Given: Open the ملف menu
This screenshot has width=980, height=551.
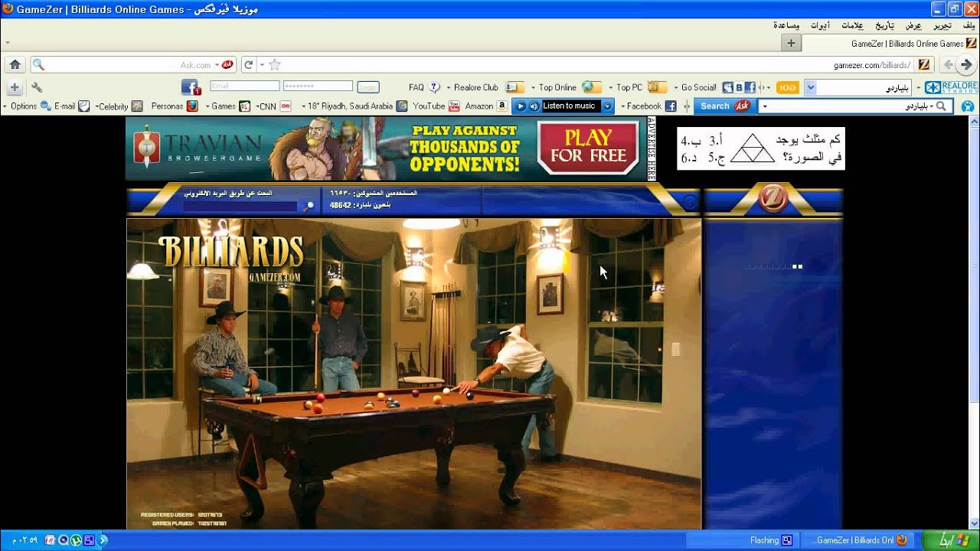Looking at the screenshot, I should [x=969, y=25].
